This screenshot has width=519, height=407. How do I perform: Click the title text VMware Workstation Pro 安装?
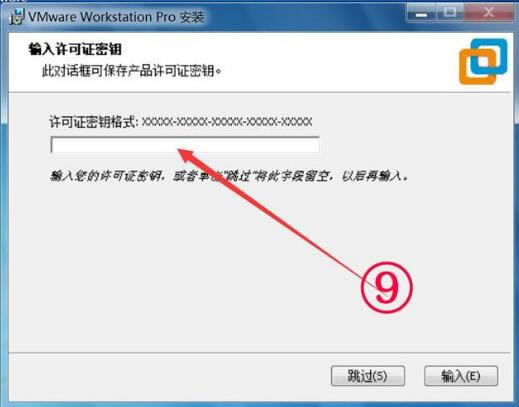coord(116,17)
